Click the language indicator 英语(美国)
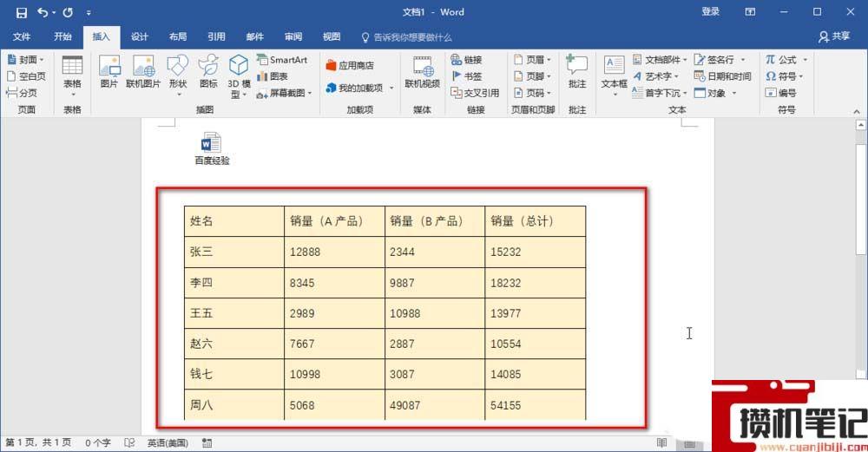Screen dimensions: 868x452 click(x=168, y=442)
